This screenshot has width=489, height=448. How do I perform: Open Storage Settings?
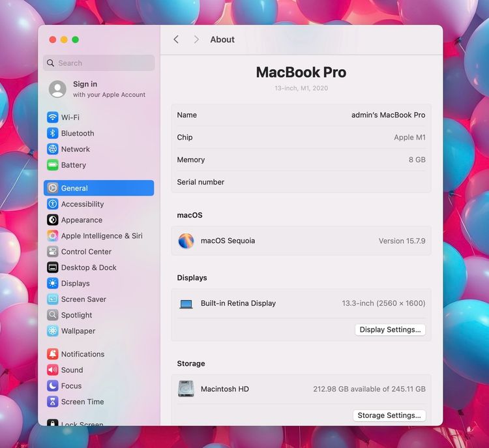click(389, 415)
